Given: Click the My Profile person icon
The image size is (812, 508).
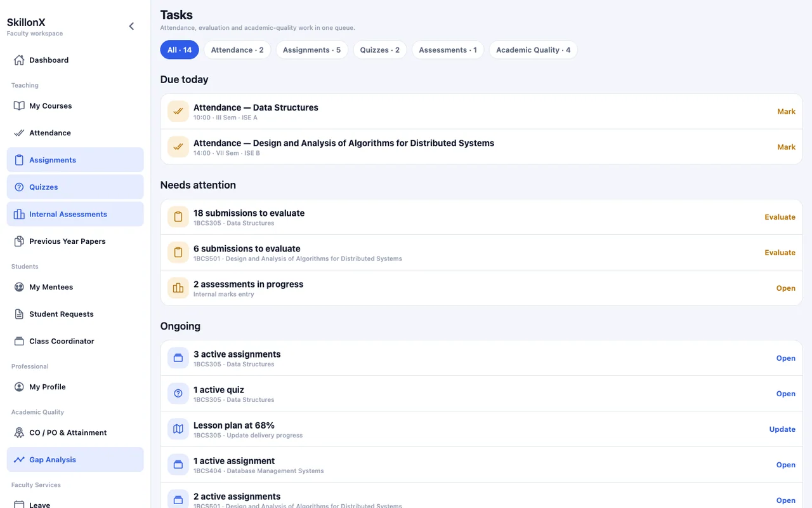Looking at the screenshot, I should pyautogui.click(x=19, y=387).
